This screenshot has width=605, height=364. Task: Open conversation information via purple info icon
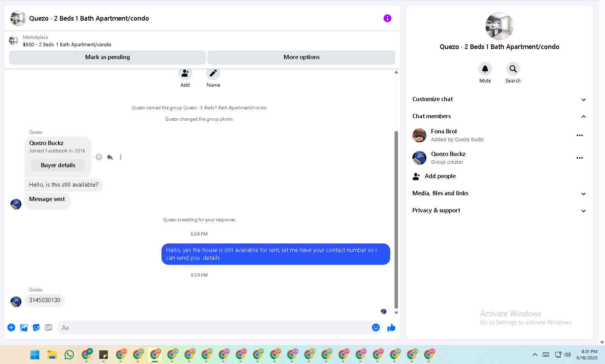tap(387, 18)
